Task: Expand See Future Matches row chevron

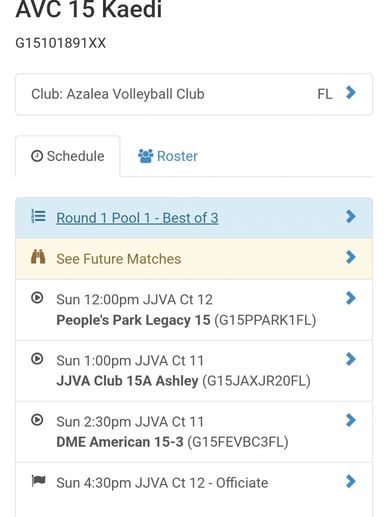Action: pos(351,257)
